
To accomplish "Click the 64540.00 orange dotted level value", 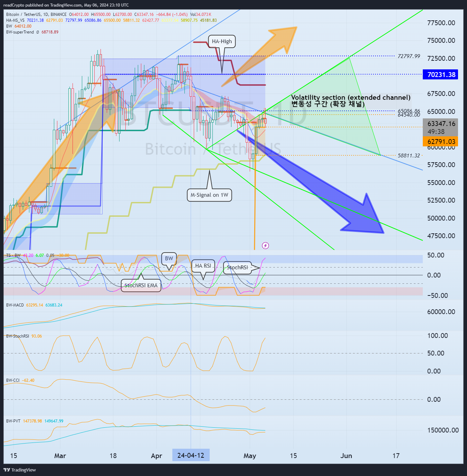I will coord(409,115).
